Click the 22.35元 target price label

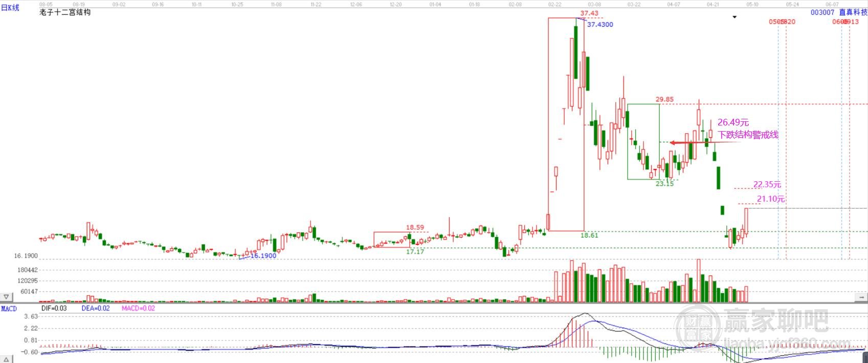[767, 184]
